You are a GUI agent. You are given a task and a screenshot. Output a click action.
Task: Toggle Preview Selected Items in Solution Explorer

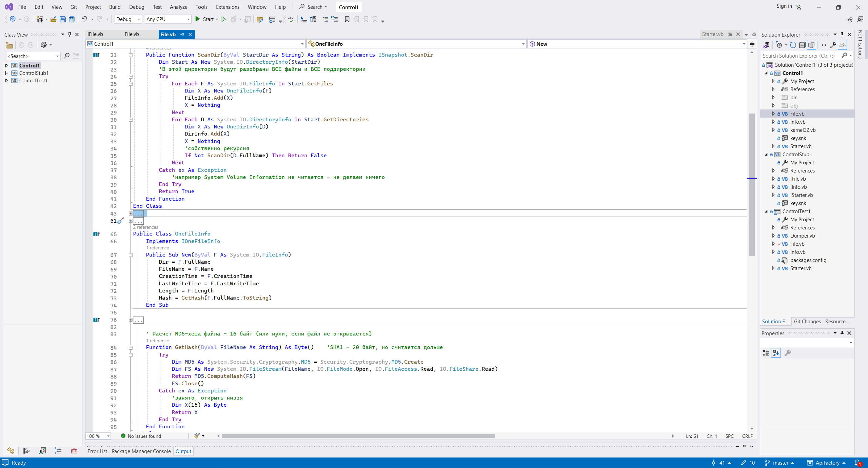[842, 45]
